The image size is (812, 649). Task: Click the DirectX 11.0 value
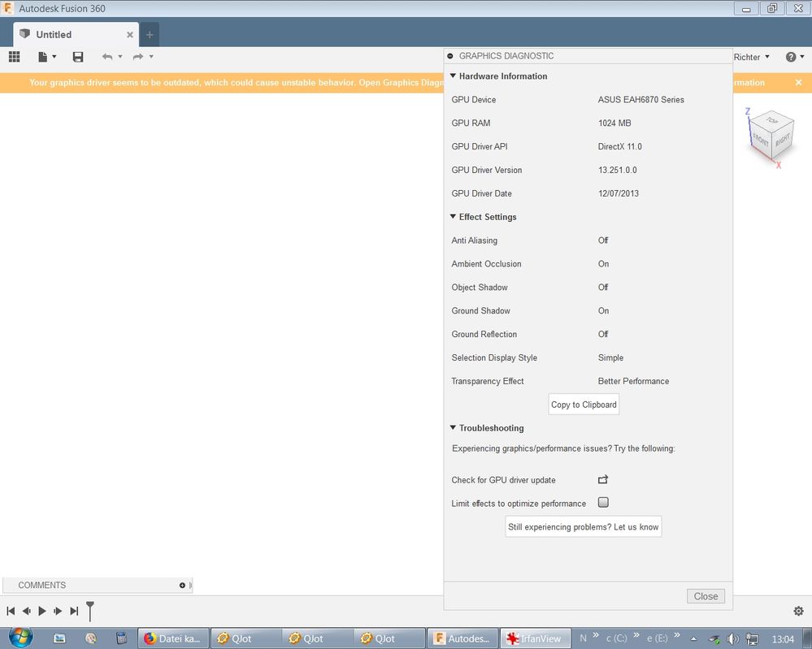pos(620,146)
